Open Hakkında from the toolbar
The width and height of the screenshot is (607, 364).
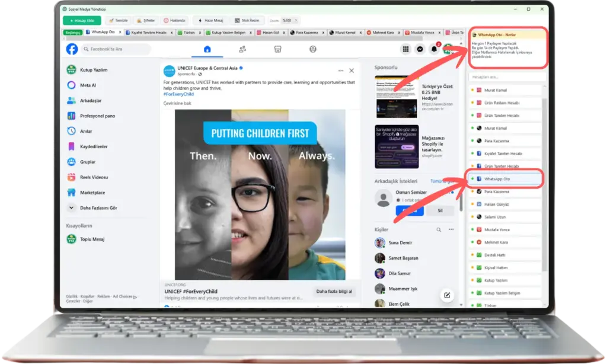pos(175,21)
